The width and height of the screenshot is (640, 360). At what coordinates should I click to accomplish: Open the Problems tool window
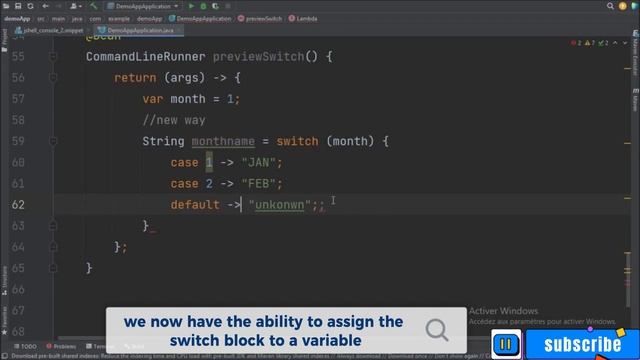(61, 347)
